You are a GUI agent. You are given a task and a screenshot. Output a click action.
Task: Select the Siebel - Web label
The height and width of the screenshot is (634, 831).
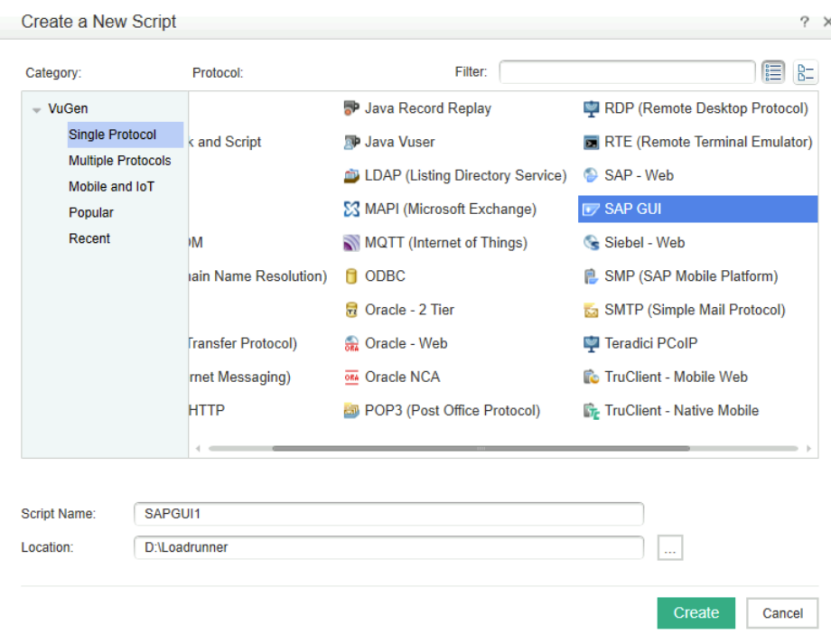click(644, 243)
